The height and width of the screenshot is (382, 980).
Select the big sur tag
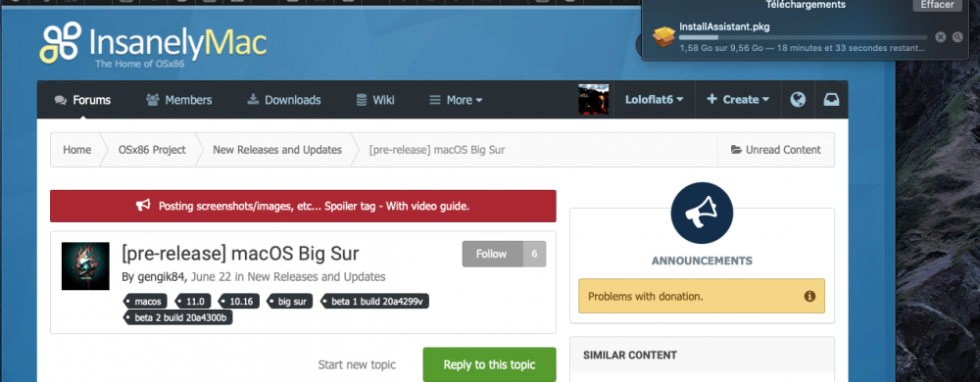tap(291, 302)
